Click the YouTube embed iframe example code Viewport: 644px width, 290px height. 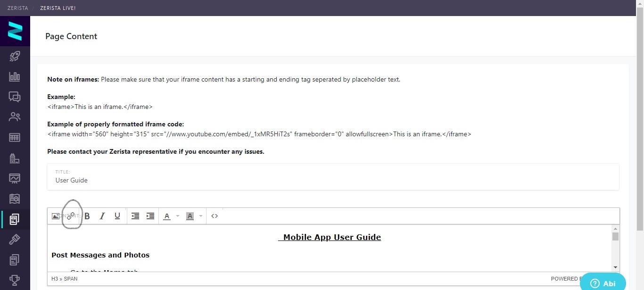point(259,134)
